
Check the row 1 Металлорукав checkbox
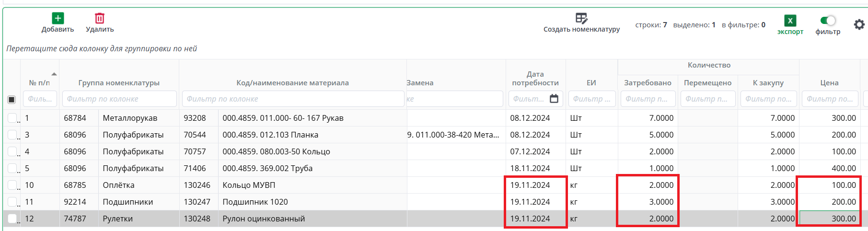(12, 118)
